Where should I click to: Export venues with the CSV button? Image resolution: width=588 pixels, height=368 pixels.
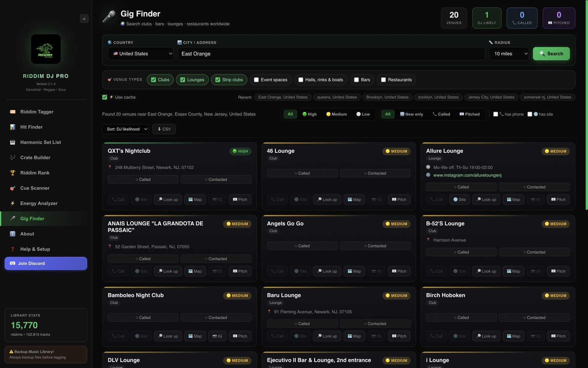coord(164,129)
